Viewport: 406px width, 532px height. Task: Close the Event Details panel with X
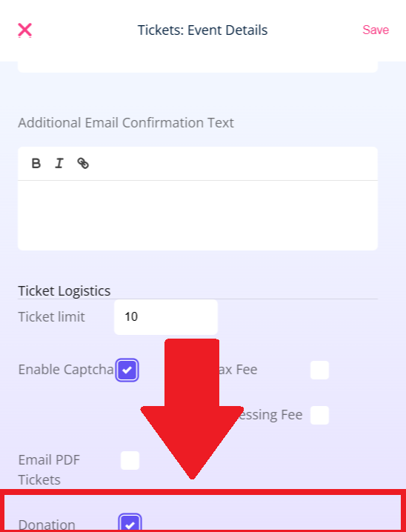tap(24, 30)
